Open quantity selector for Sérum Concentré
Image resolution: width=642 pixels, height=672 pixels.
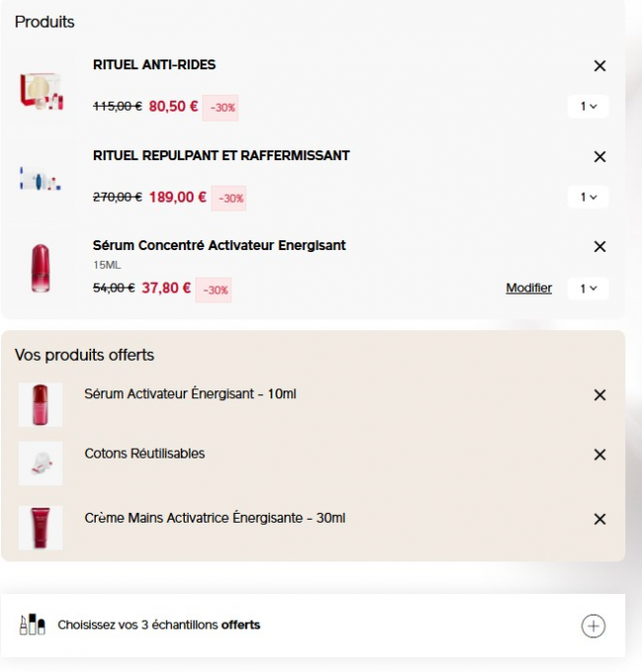point(588,289)
